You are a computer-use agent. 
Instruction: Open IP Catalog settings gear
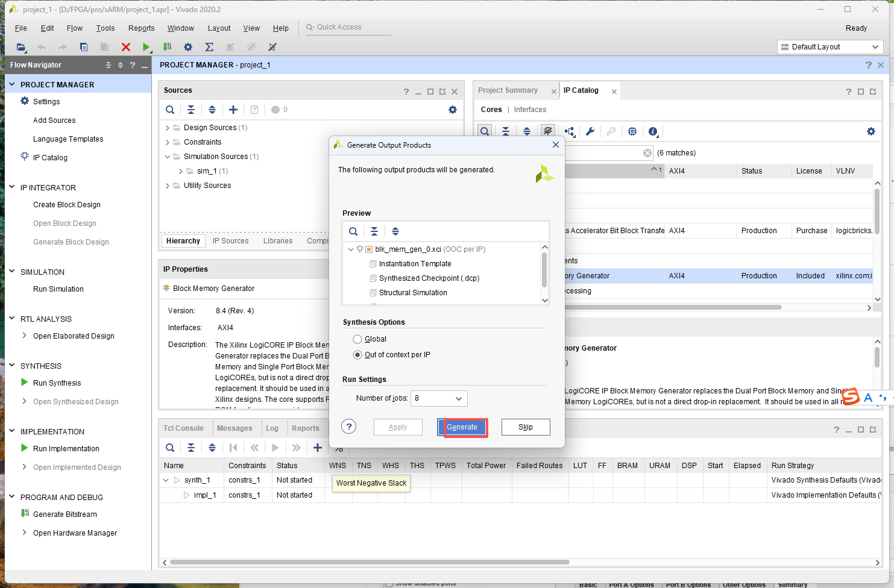[871, 131]
